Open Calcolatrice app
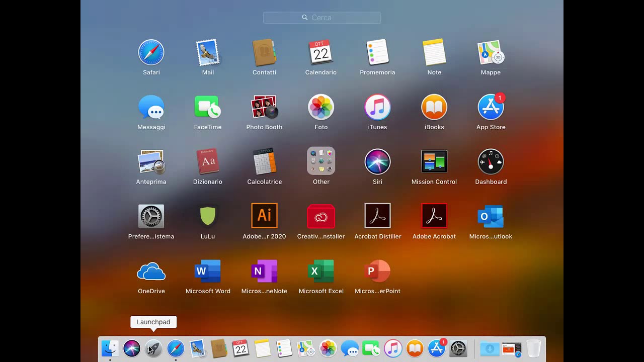The height and width of the screenshot is (362, 644). (264, 162)
